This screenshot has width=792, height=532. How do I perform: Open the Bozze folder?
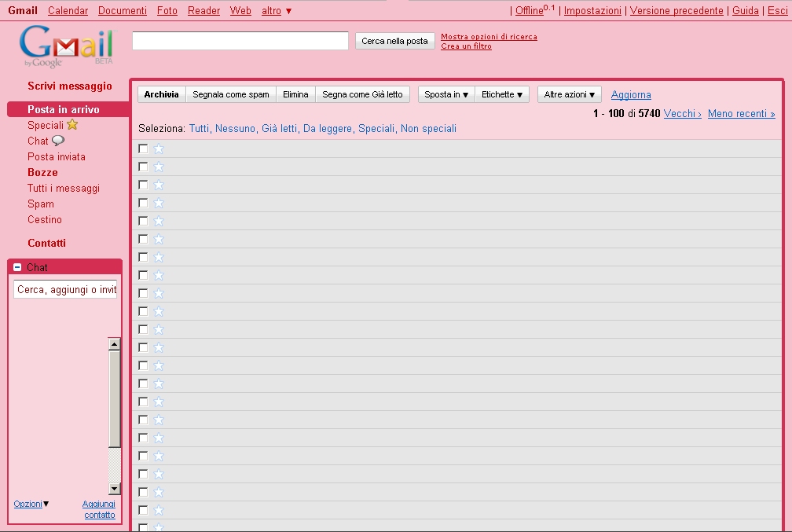click(42, 172)
